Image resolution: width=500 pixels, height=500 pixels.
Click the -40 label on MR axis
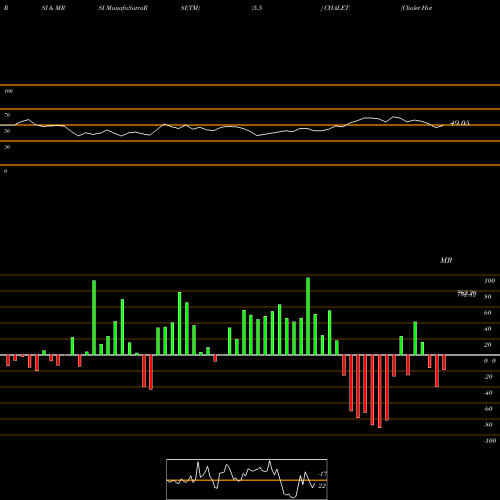pyautogui.click(x=488, y=393)
